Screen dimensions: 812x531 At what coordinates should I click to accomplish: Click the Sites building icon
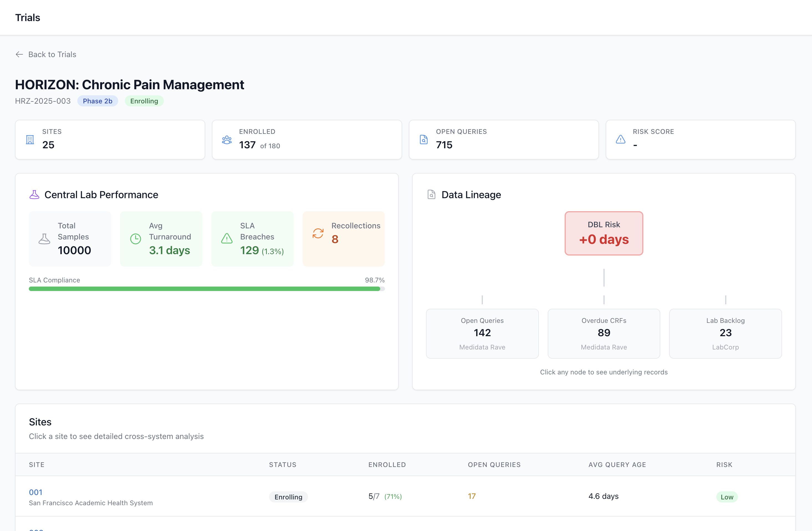30,139
